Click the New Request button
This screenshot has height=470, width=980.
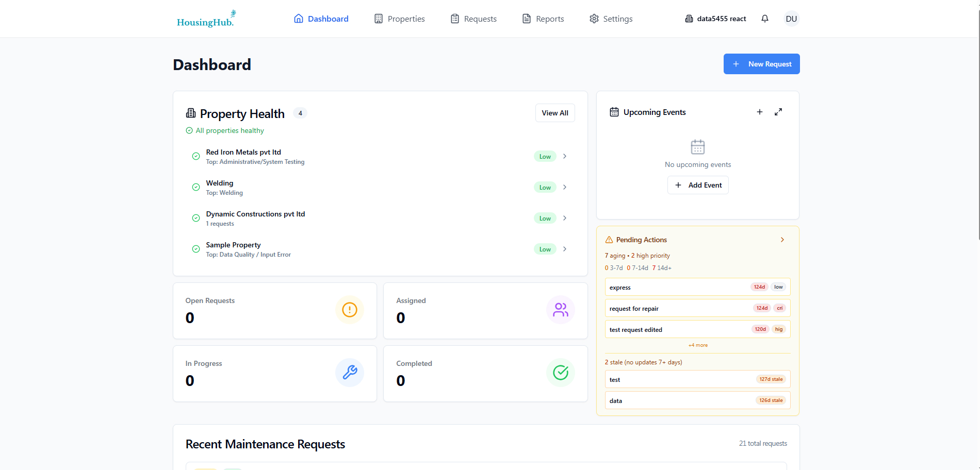[x=761, y=63]
